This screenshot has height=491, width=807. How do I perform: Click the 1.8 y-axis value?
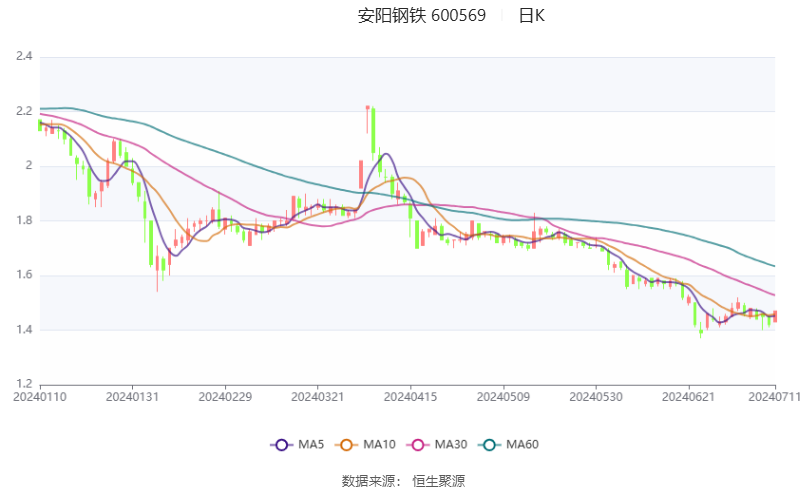click(24, 220)
